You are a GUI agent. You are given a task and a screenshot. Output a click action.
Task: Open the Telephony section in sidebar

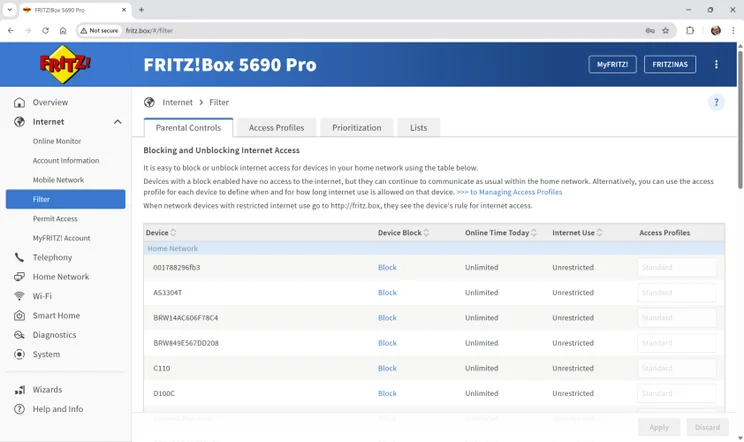pyautogui.click(x=52, y=257)
